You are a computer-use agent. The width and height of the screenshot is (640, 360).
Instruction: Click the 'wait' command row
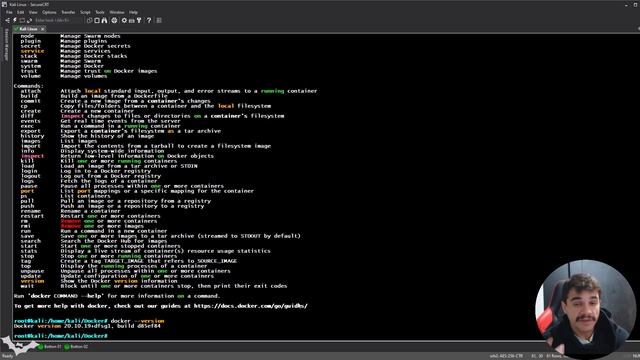point(153,286)
